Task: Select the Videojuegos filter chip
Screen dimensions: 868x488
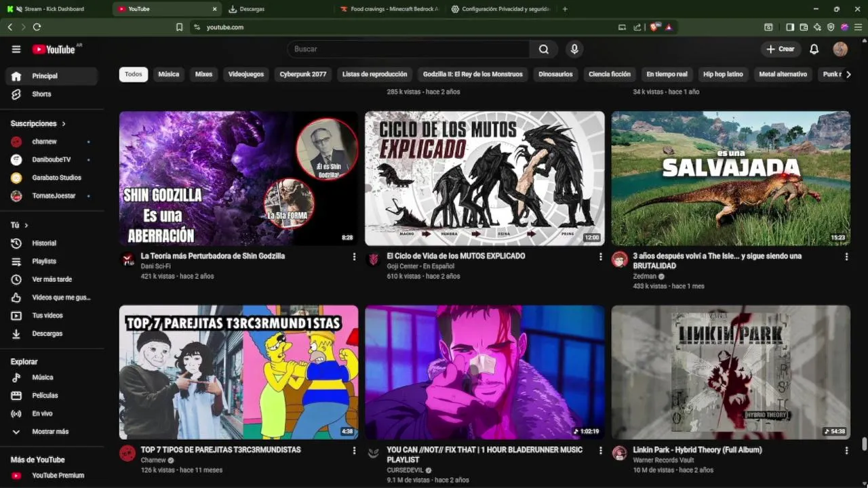Action: (246, 75)
